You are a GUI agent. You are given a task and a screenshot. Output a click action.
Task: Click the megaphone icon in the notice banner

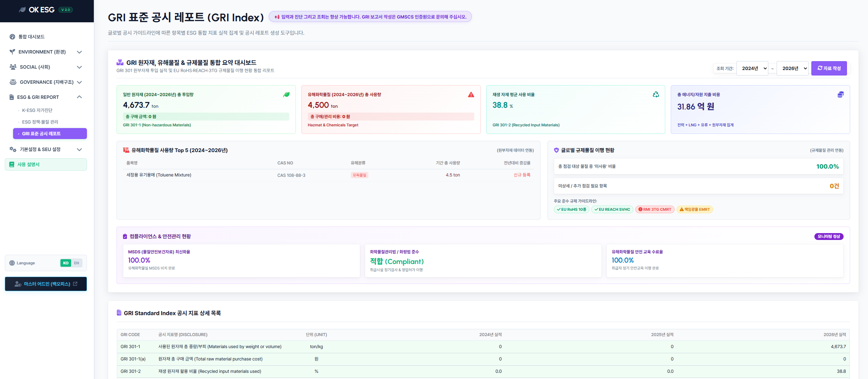(277, 17)
